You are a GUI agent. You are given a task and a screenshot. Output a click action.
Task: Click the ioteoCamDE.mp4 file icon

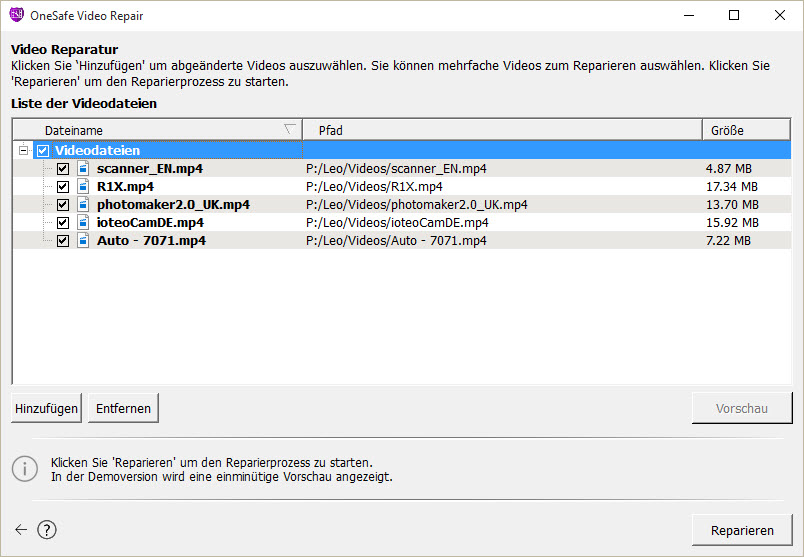coord(83,222)
